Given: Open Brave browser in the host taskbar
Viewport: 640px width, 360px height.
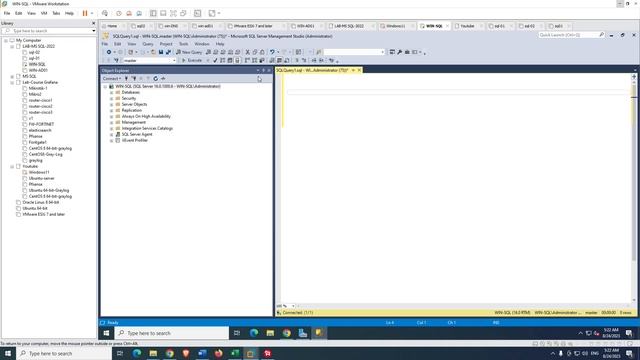Looking at the screenshot, I should [x=186, y=353].
